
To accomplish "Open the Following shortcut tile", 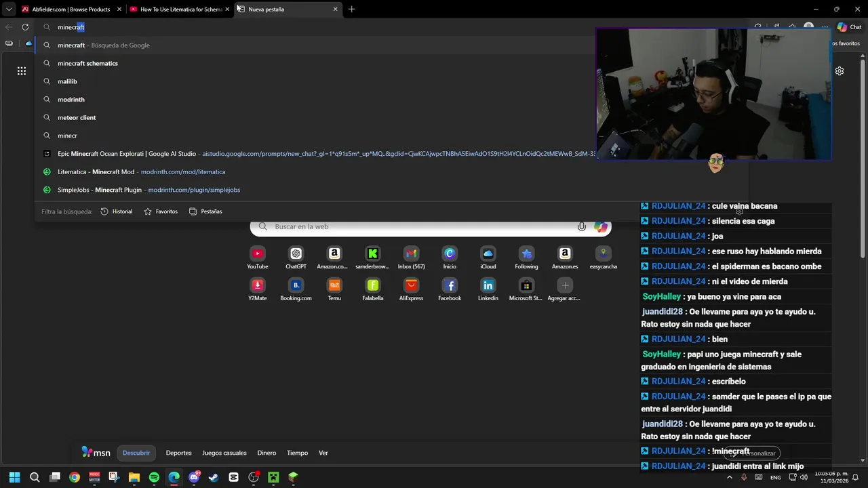I will pos(526,258).
